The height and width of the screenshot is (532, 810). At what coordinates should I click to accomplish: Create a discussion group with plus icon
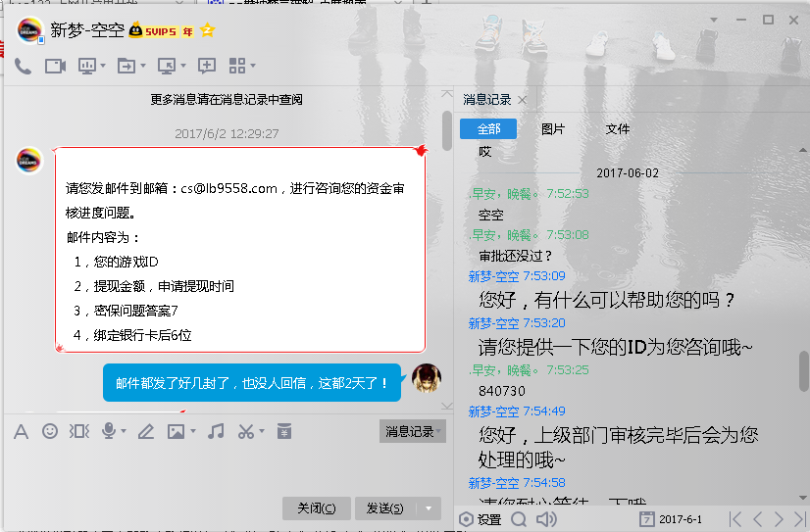pos(207,66)
